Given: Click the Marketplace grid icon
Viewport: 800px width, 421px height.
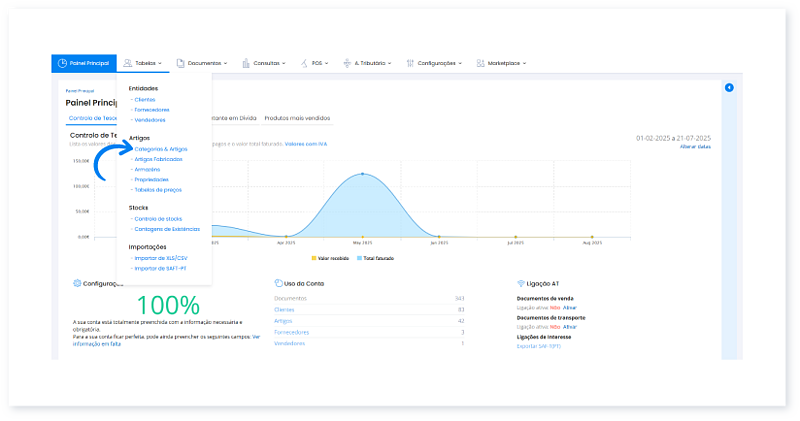Looking at the screenshot, I should (480, 63).
